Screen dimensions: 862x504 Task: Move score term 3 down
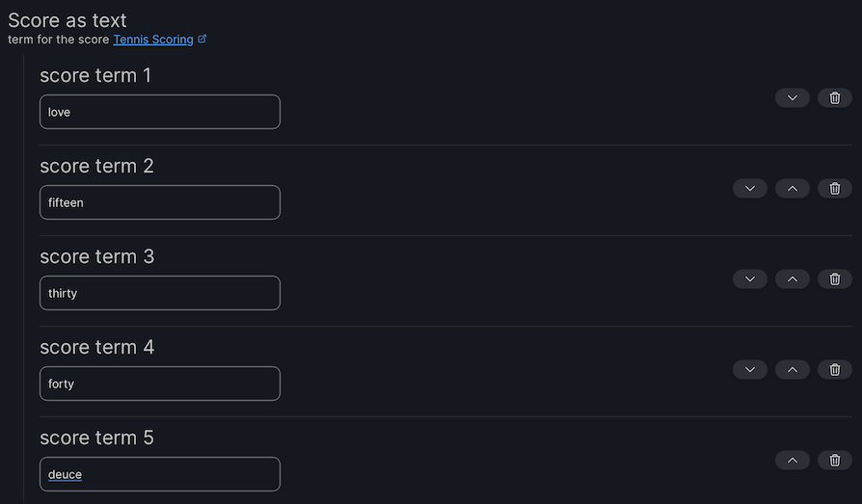tap(750, 279)
